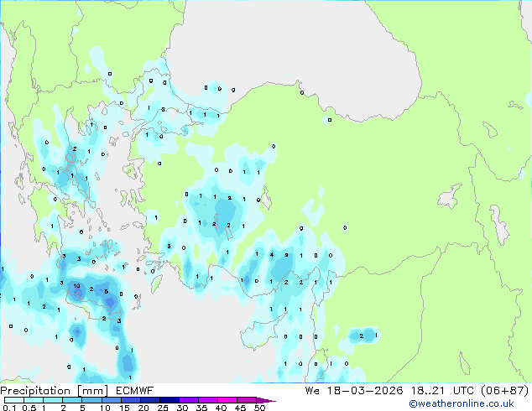Viewport: 532px width, 411px height.
Task: Click the legend's over-50 arrow tip
Action: [x=266, y=401]
